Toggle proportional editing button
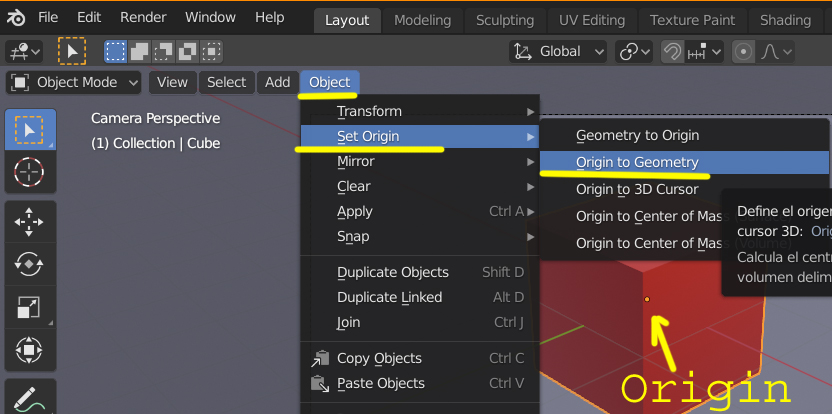832x414 pixels. (743, 51)
